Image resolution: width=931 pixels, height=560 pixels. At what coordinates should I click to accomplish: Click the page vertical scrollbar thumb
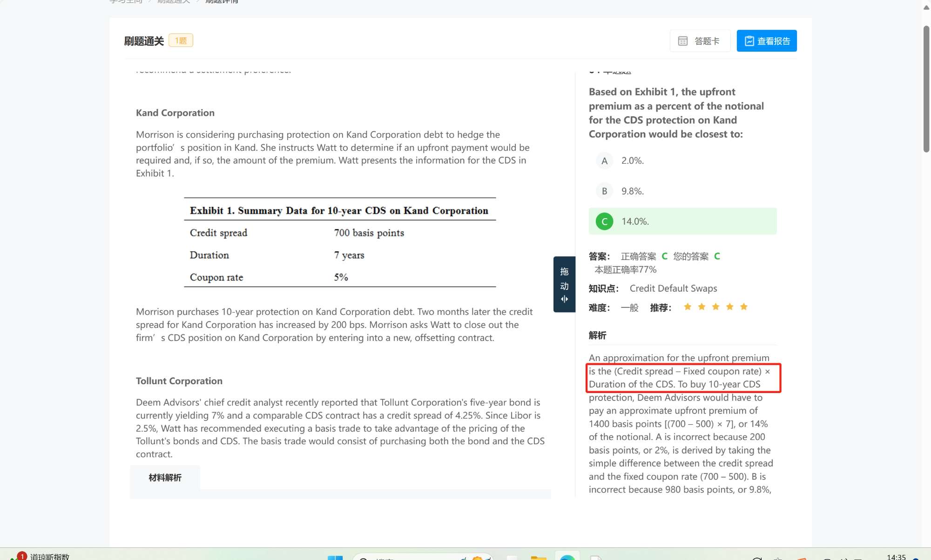(x=926, y=88)
